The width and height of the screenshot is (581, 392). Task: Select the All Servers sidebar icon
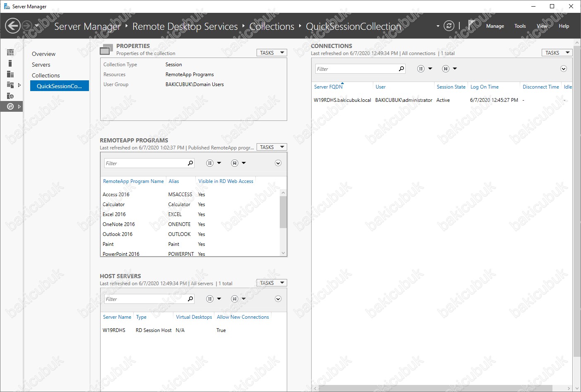[x=10, y=74]
